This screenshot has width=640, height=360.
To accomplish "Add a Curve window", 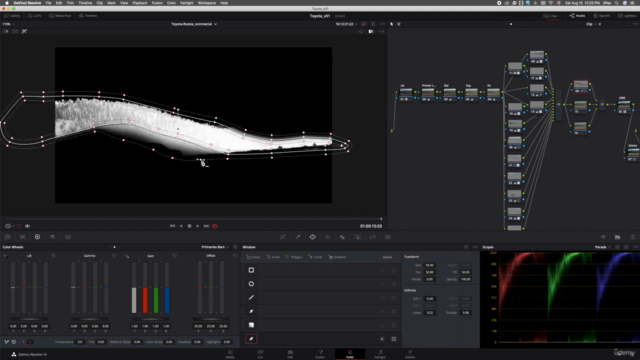I will click(x=315, y=257).
